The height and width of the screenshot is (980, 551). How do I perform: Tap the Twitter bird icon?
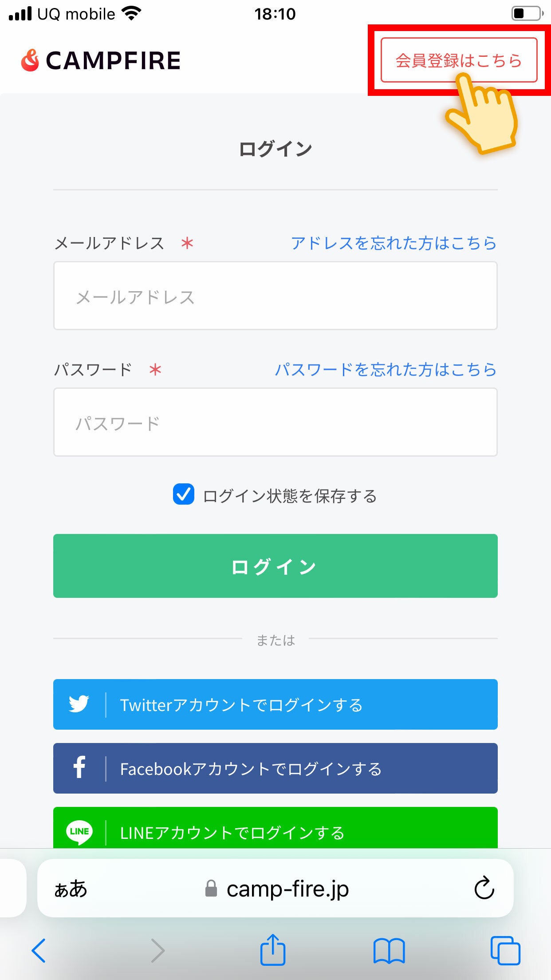tap(79, 704)
